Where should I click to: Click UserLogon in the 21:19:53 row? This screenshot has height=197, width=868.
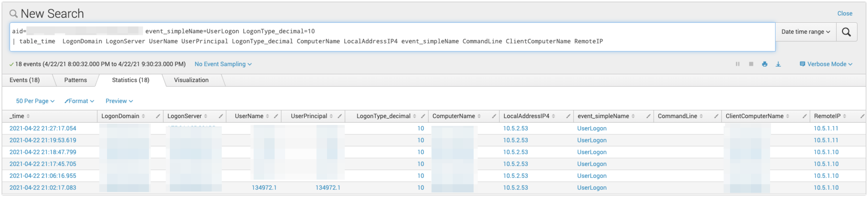pos(592,140)
